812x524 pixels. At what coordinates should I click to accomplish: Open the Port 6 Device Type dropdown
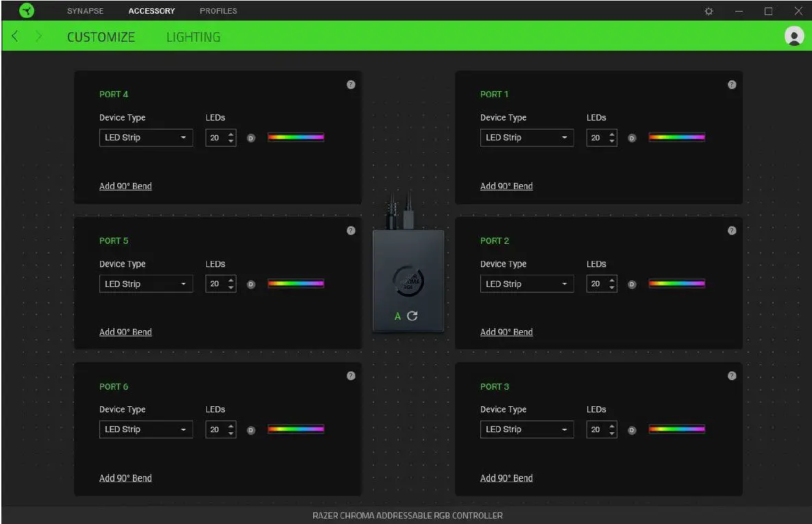click(146, 429)
